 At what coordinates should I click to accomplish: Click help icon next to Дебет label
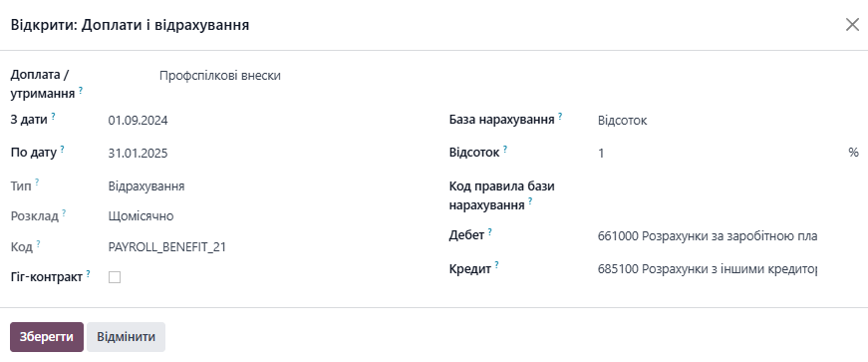tap(490, 232)
